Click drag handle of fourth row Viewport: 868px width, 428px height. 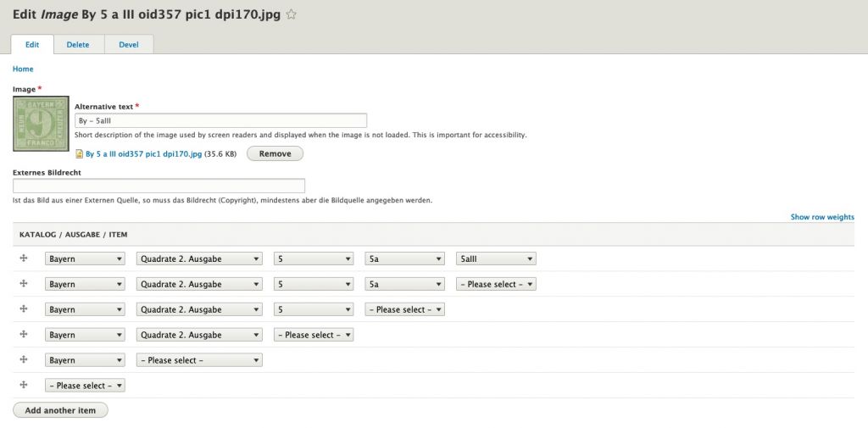point(24,335)
